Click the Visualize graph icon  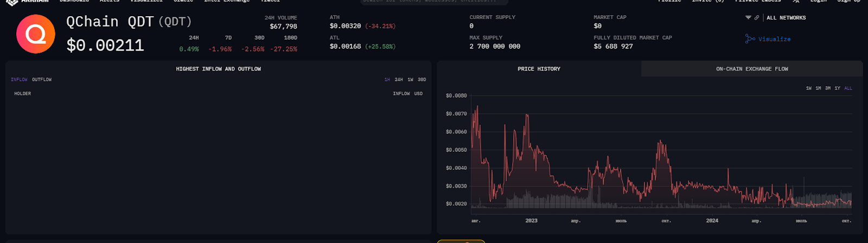[x=750, y=39]
